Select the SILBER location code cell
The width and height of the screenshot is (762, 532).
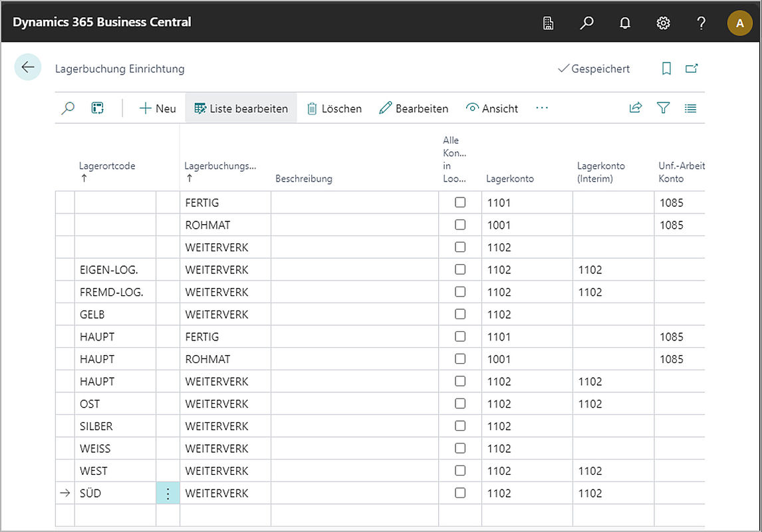[x=115, y=426]
